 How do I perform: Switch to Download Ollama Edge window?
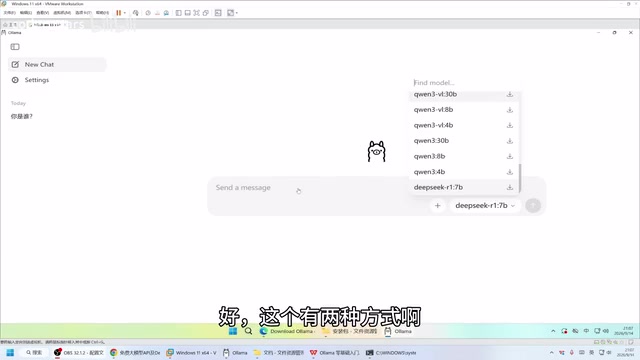tap(287, 331)
